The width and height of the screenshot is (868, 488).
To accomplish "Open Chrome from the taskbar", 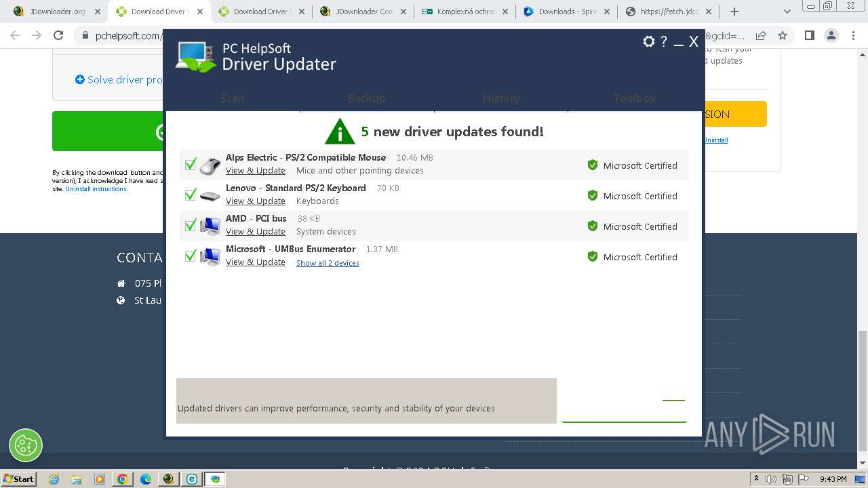I will (122, 479).
